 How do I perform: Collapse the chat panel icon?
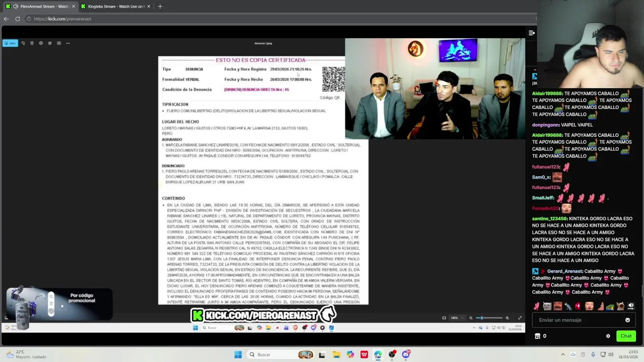pos(532,33)
